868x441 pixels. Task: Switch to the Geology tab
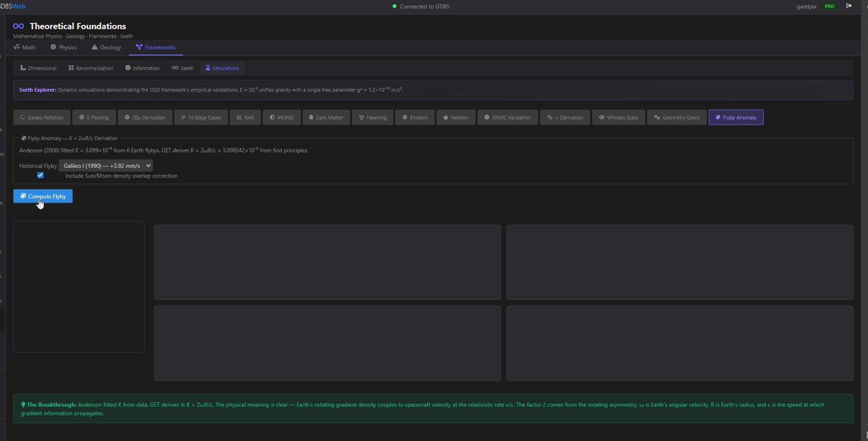click(106, 47)
